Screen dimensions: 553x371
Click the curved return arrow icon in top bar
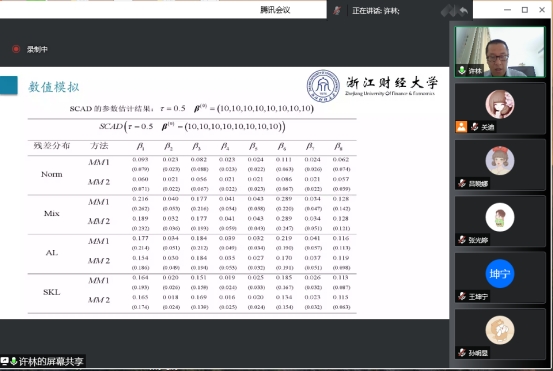464,11
